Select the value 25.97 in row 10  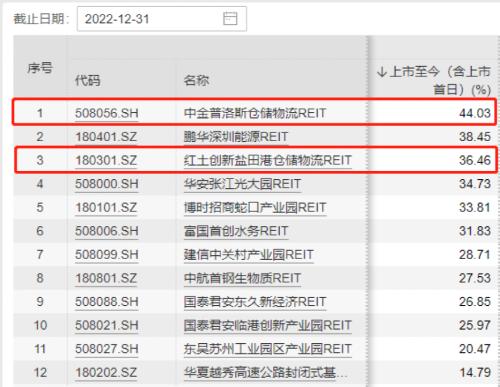[x=475, y=325]
